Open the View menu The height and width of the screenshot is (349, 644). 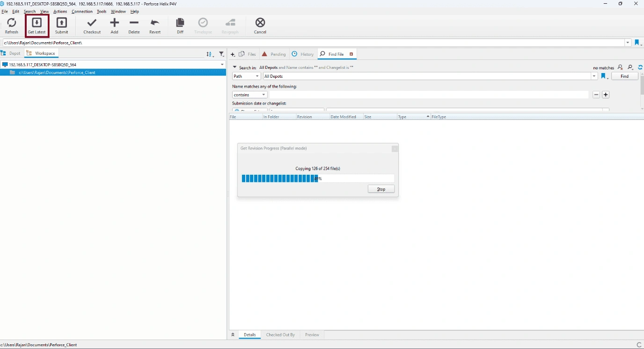tap(44, 11)
